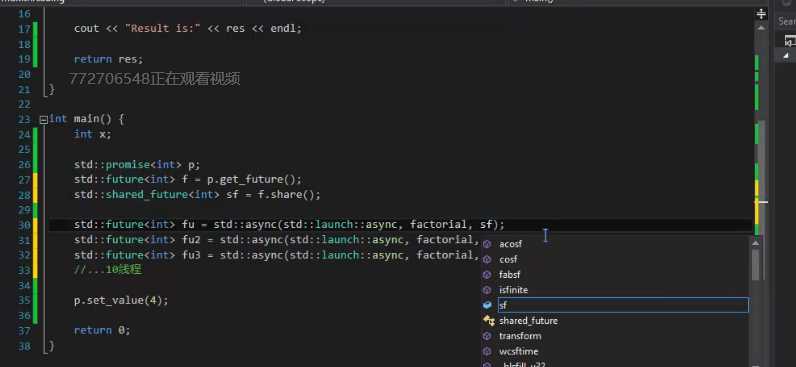796x367 pixels.
Task: Click line number 22 in the gutter
Action: [24, 104]
